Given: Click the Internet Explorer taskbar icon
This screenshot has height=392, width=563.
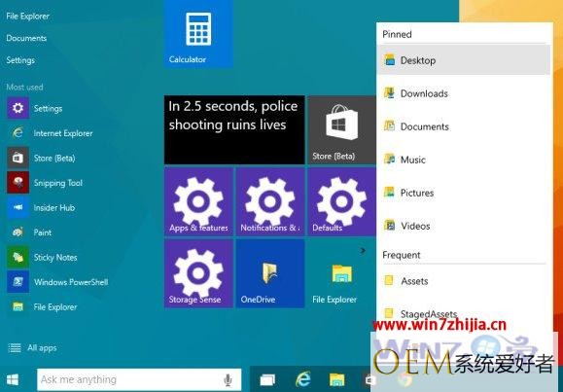Looking at the screenshot, I should [302, 379].
